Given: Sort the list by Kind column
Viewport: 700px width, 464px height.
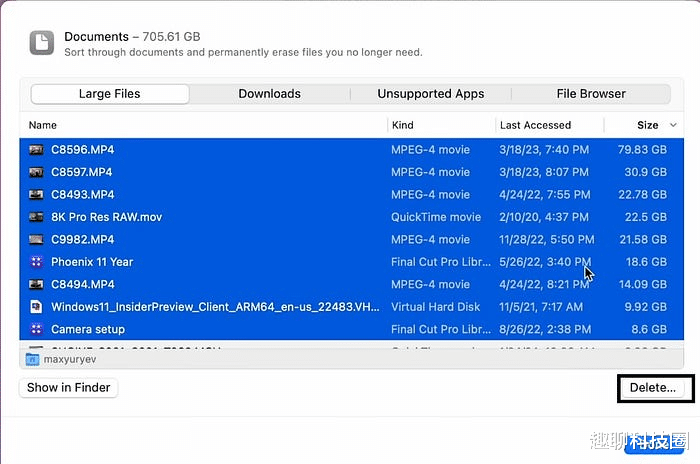Looking at the screenshot, I should coord(403,125).
